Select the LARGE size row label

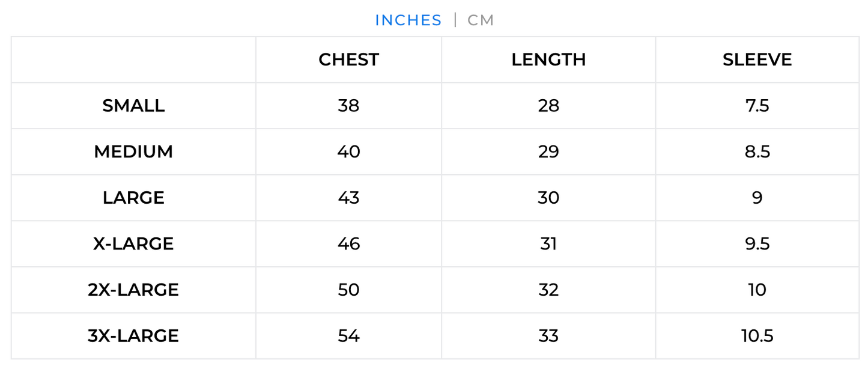(x=133, y=198)
